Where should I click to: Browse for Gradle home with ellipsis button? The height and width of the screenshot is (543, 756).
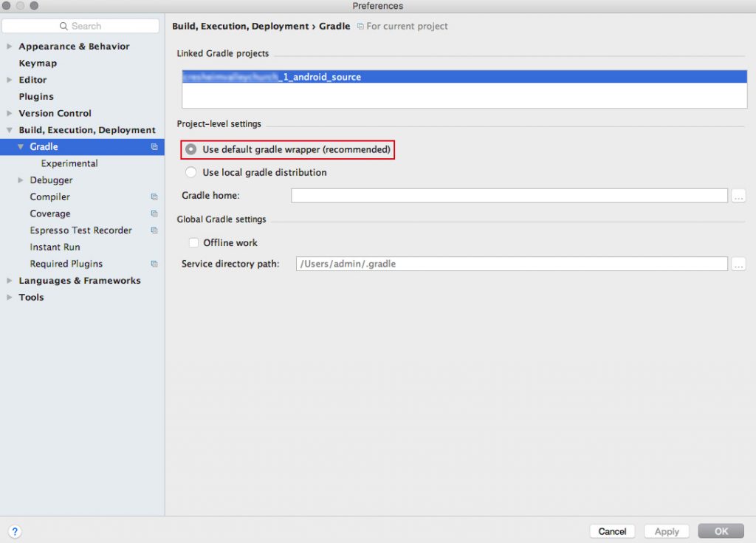(738, 196)
